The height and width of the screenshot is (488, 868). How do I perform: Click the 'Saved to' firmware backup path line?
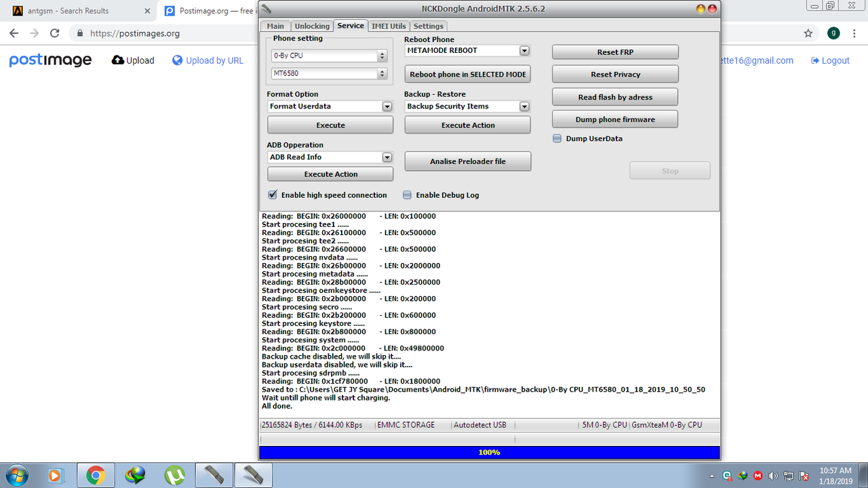[484, 390]
